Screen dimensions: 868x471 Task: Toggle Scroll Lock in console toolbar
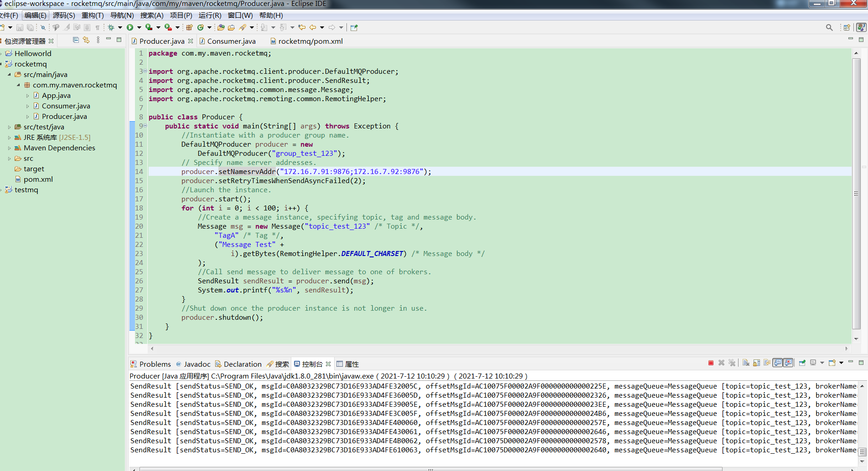[x=756, y=363]
